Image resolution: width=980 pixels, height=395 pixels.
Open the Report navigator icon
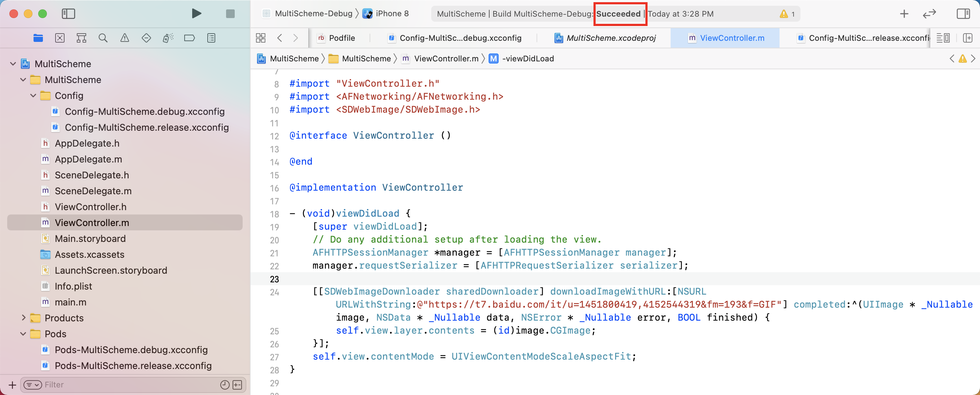211,38
